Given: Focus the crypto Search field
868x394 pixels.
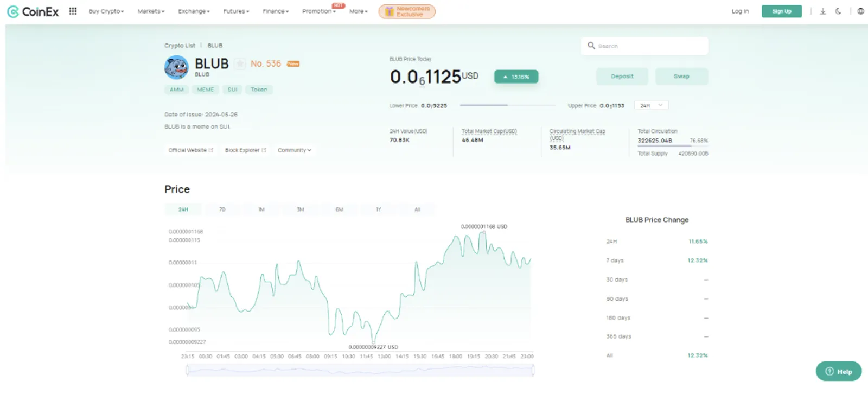Looking at the screenshot, I should (644, 46).
